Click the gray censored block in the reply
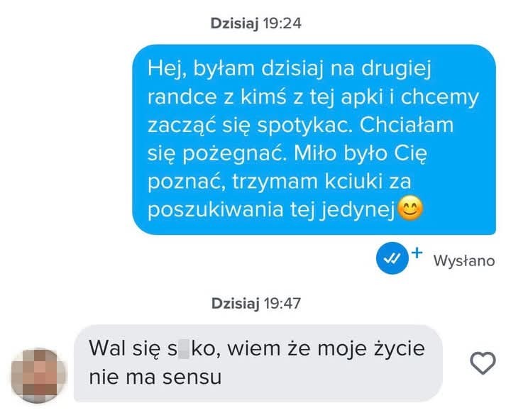Viewport: 511px width, 420px height. coord(184,348)
